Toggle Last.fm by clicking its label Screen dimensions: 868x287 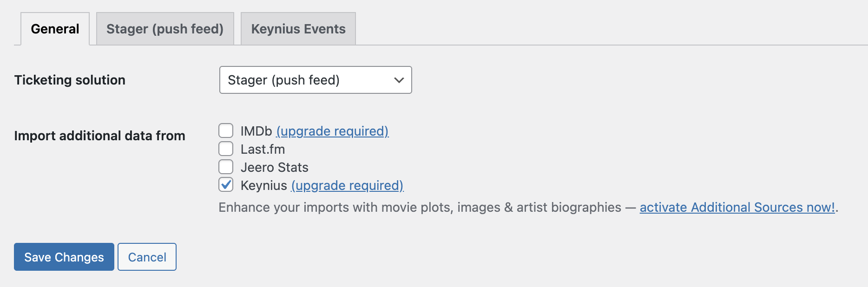(x=263, y=149)
